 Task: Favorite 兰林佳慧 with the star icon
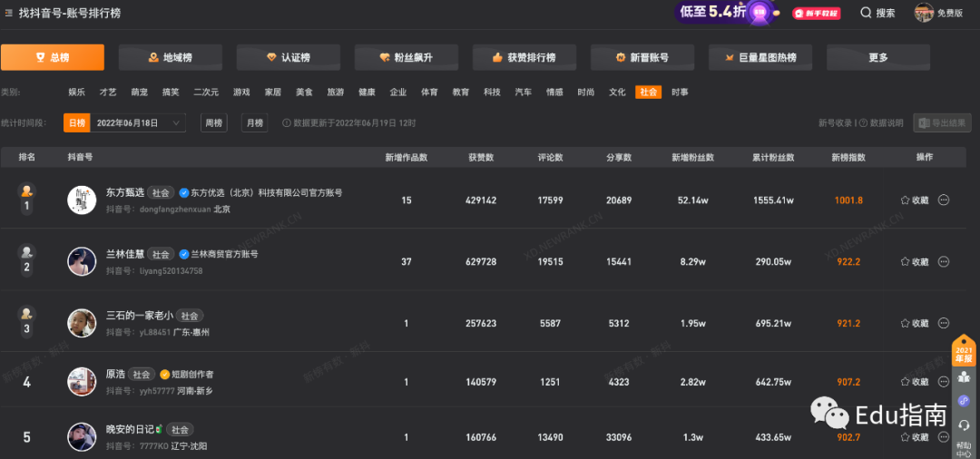[x=905, y=261]
